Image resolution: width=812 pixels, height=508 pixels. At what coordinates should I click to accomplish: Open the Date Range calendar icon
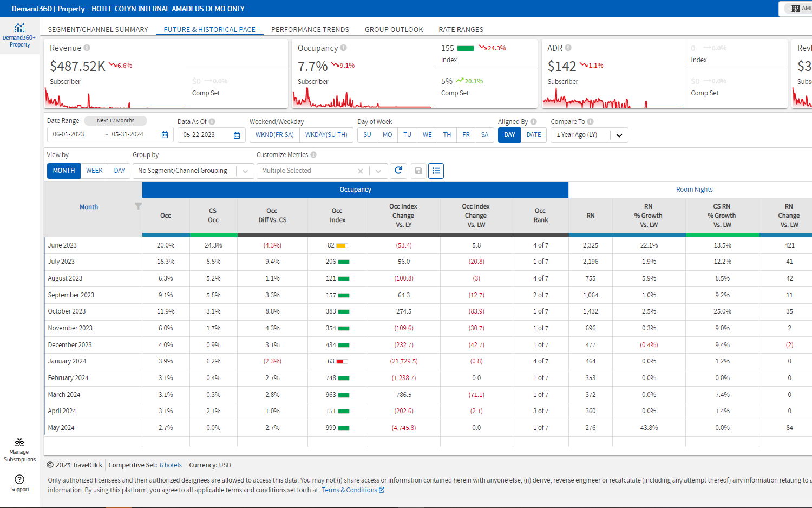click(x=165, y=135)
